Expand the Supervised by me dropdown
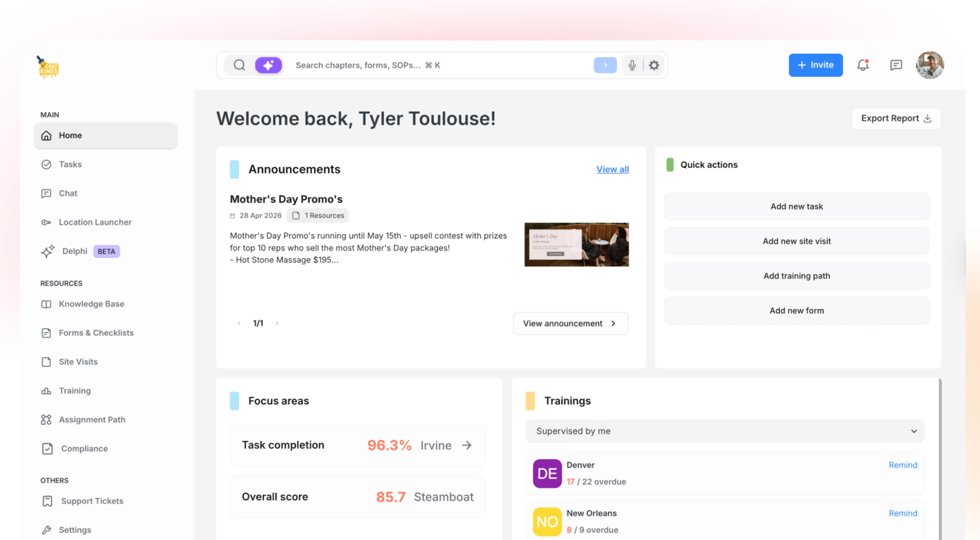980x540 pixels. coord(725,431)
